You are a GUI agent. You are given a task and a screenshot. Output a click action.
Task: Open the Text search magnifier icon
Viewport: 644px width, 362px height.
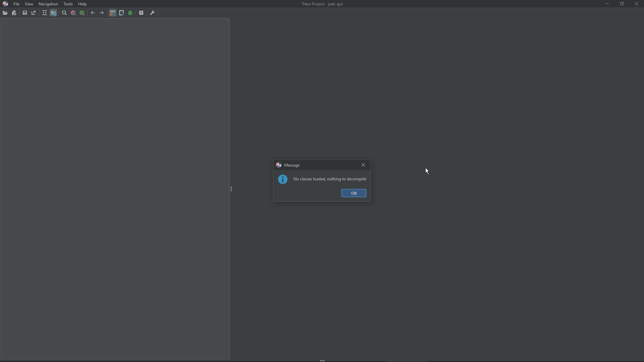(x=64, y=13)
